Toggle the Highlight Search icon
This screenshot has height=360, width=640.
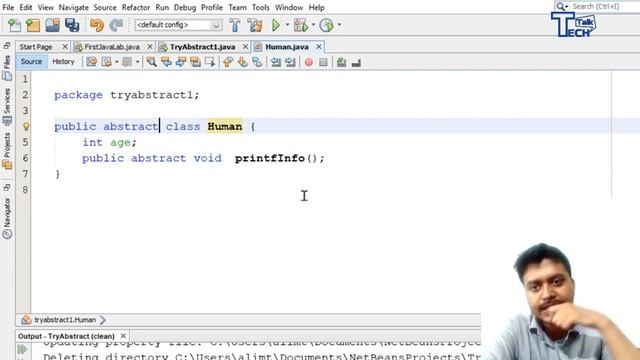pyautogui.click(x=196, y=62)
